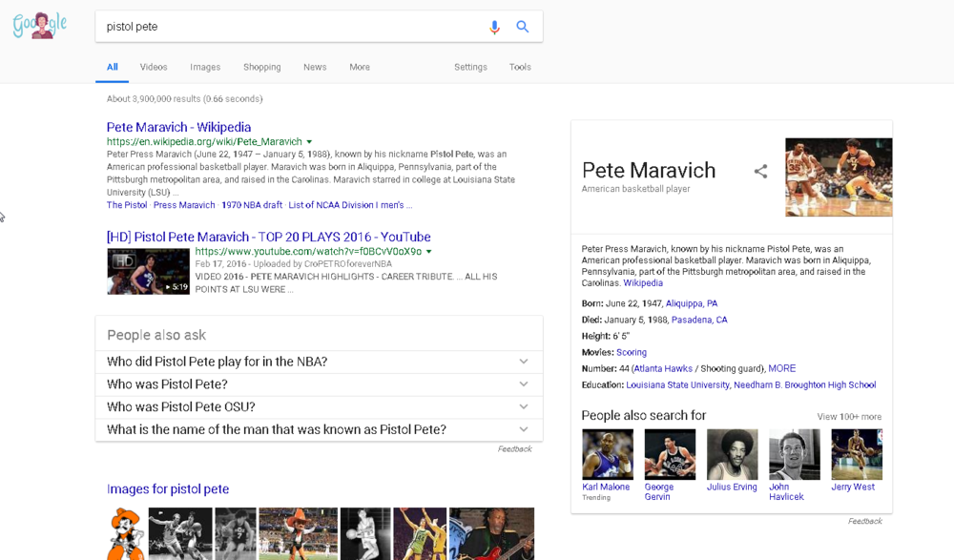Expand the "Who was Pistol Pete?" question
954x560 pixels.
pyautogui.click(x=524, y=384)
